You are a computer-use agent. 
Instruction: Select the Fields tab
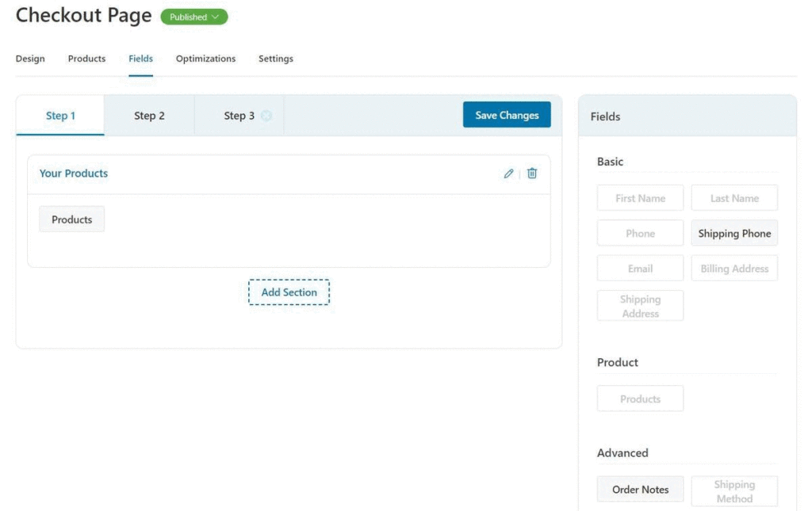(140, 59)
